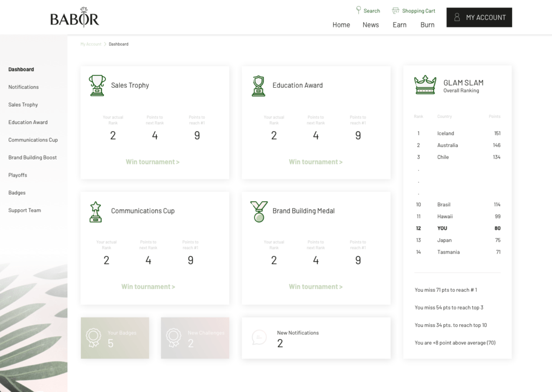552x392 pixels.
Task: Open the Home menu item
Action: [x=341, y=25]
